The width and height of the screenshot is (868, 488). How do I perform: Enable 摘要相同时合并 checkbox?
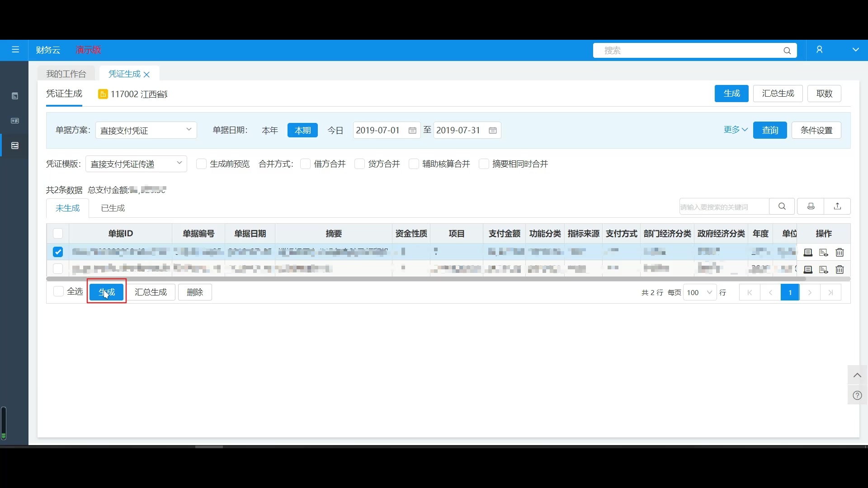[x=484, y=164]
